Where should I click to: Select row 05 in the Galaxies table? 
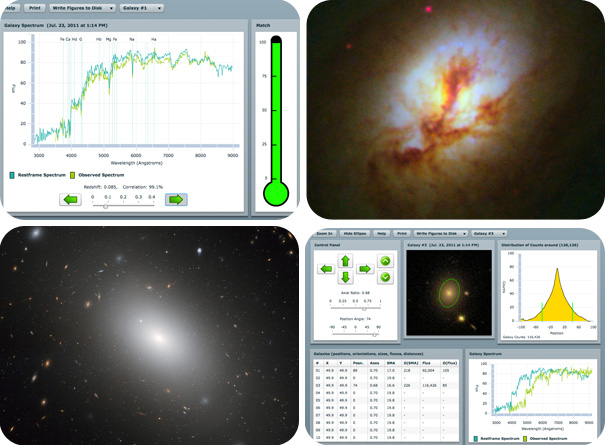click(x=386, y=400)
